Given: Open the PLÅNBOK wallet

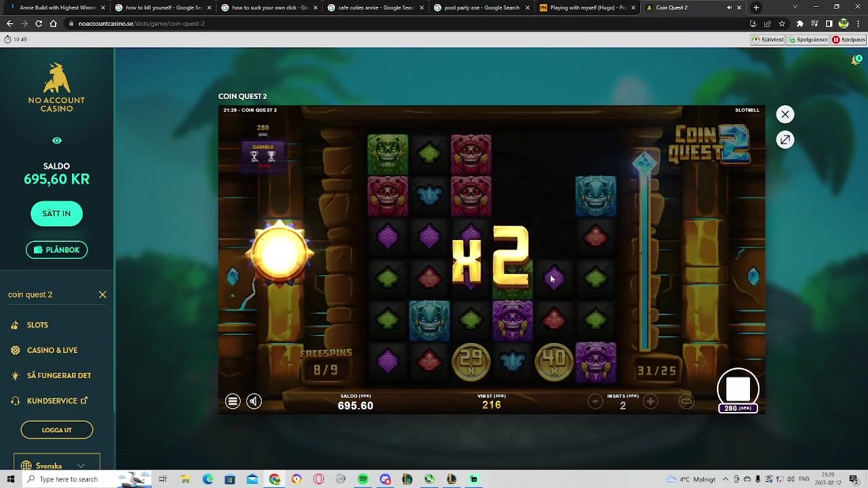Looking at the screenshot, I should (56, 250).
